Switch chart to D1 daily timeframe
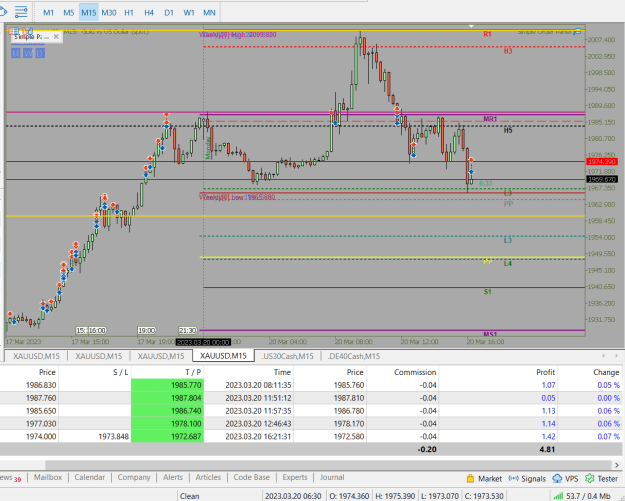Screen dimensions: 625x501 169,13
